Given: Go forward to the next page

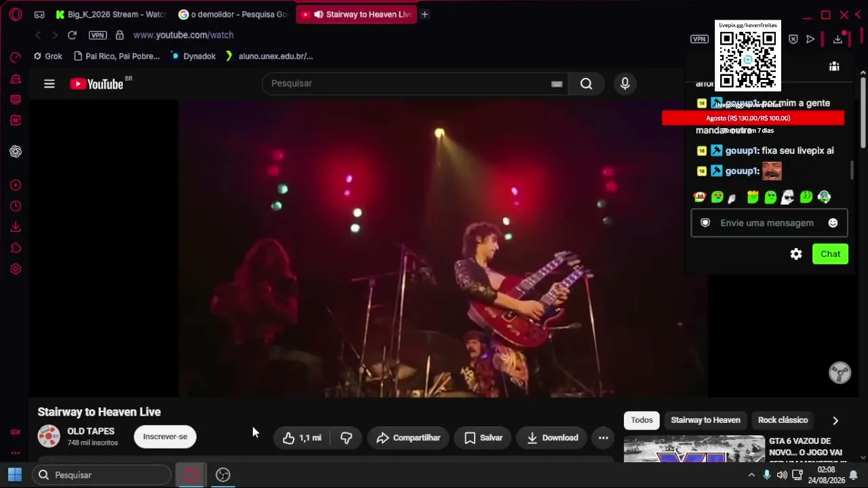Looking at the screenshot, I should [55, 35].
